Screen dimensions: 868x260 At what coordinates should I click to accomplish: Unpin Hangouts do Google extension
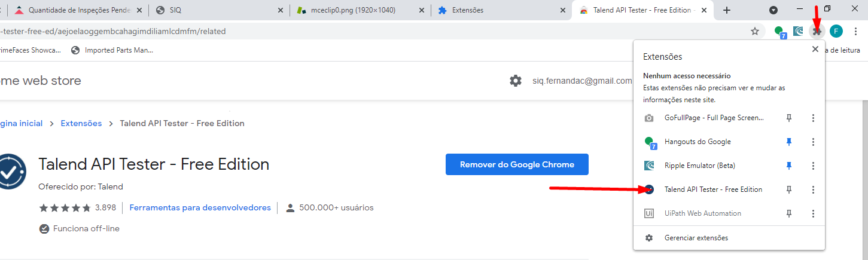coord(789,142)
